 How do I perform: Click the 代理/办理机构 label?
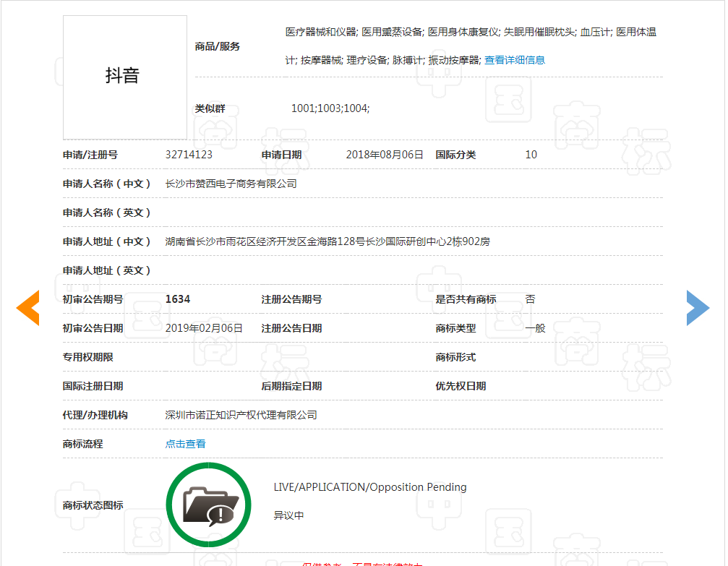click(95, 415)
